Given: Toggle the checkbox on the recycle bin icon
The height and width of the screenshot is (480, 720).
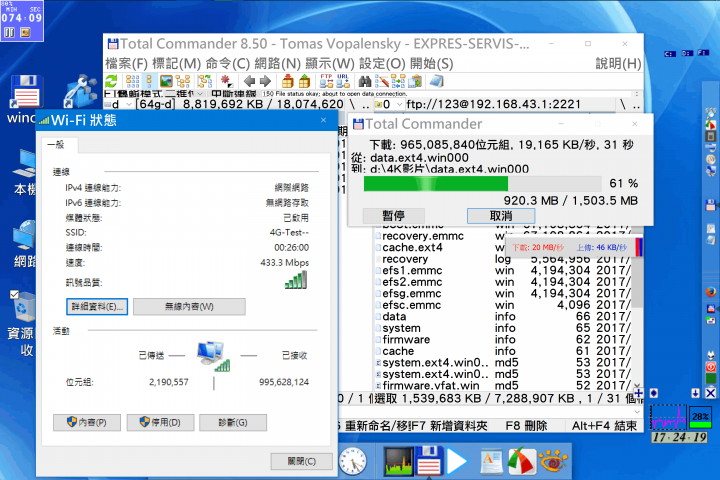Looking at the screenshot, I should [x=14, y=295].
